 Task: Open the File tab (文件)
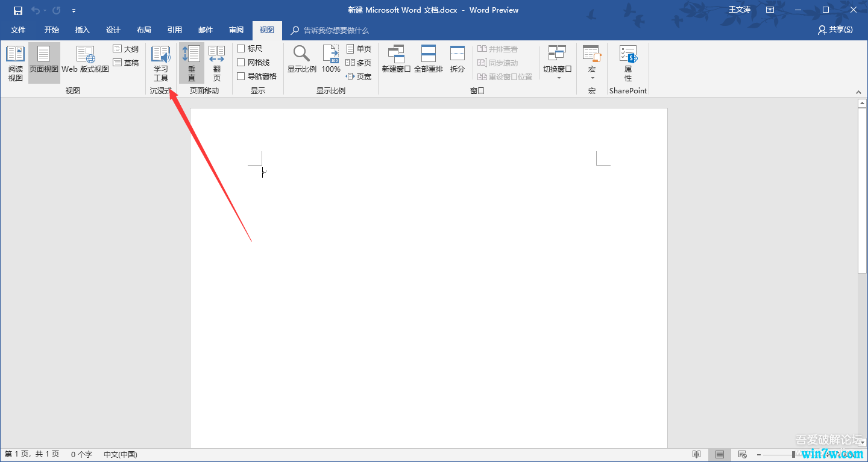pos(18,30)
